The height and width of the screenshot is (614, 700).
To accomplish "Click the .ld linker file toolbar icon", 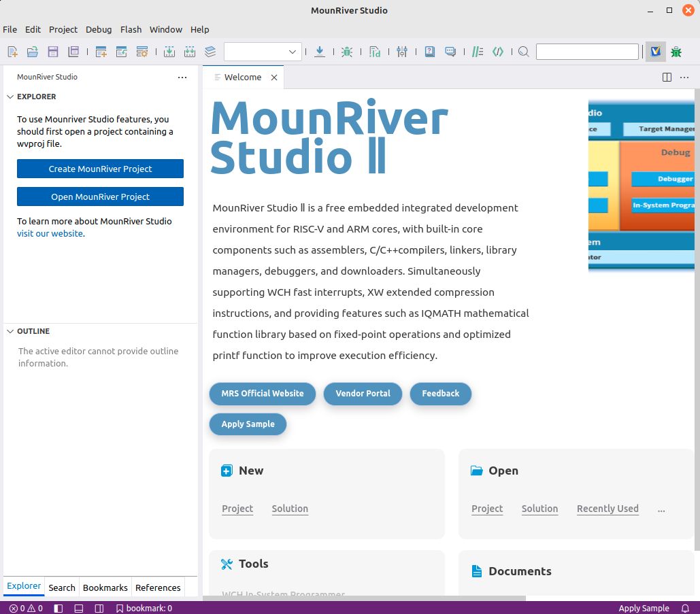I will 375,52.
